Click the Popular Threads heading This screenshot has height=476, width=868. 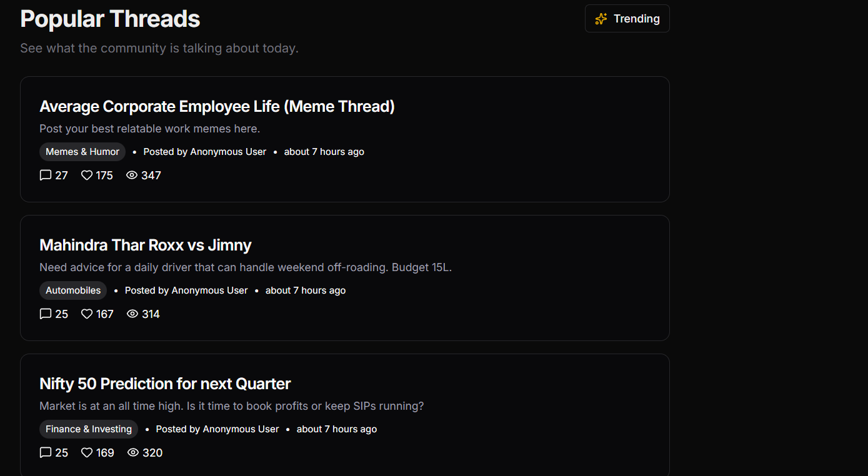click(110, 19)
